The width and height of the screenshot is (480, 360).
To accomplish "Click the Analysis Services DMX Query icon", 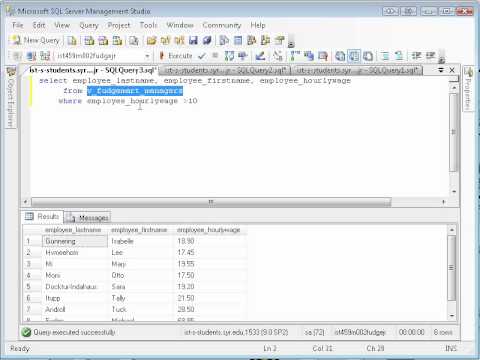I will point(103,41).
